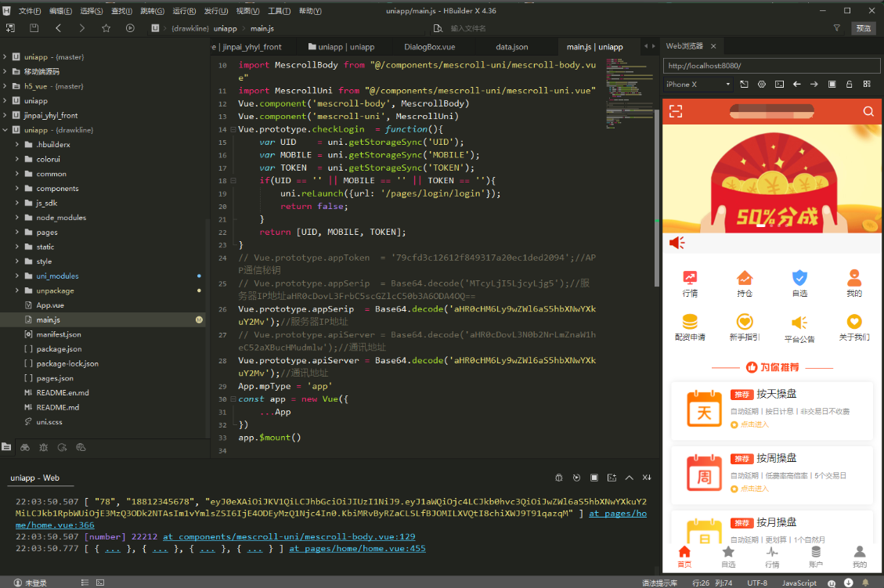Open the 文件(F) menu
This screenshot has width=884, height=588.
click(x=29, y=11)
